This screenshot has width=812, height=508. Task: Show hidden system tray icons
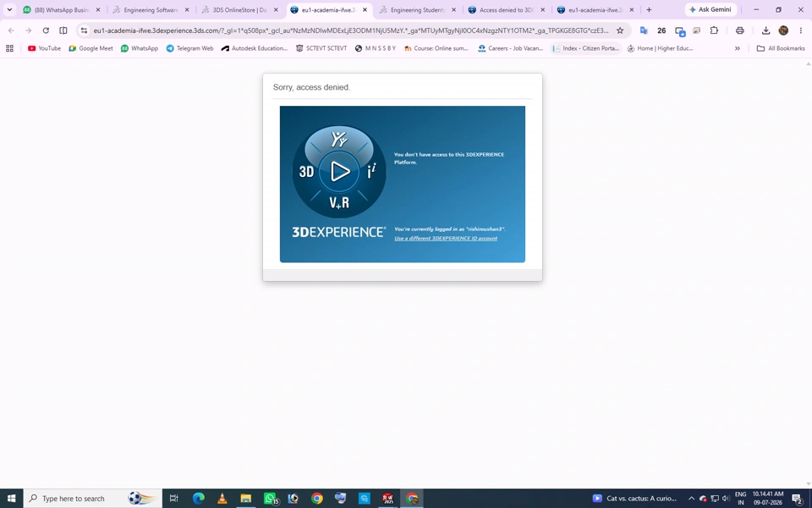coord(691,499)
